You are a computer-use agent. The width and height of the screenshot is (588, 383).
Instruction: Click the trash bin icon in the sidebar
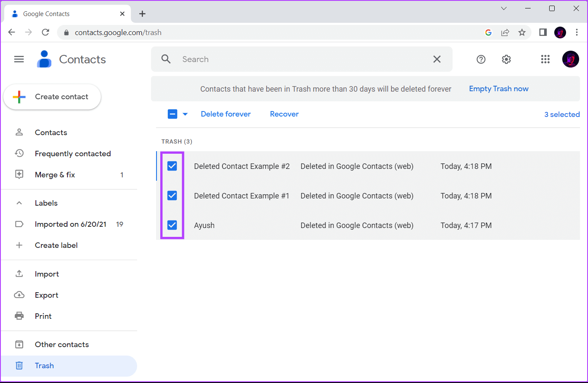tap(19, 366)
